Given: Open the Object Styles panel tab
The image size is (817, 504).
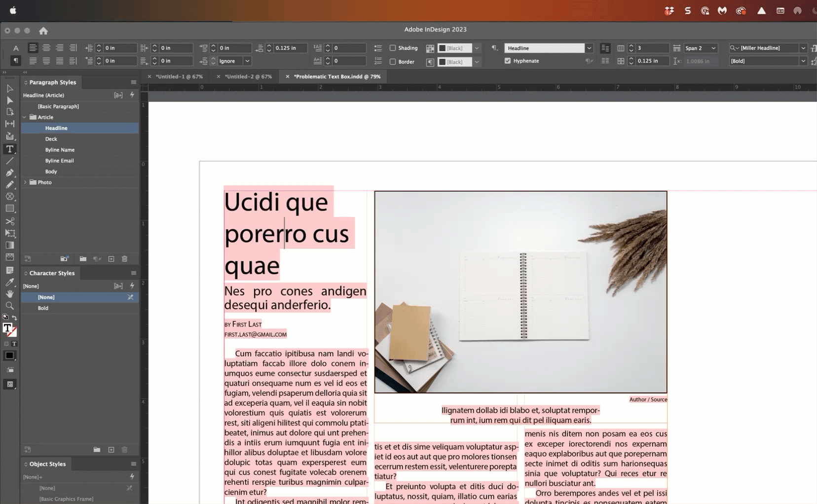Looking at the screenshot, I should pyautogui.click(x=47, y=464).
